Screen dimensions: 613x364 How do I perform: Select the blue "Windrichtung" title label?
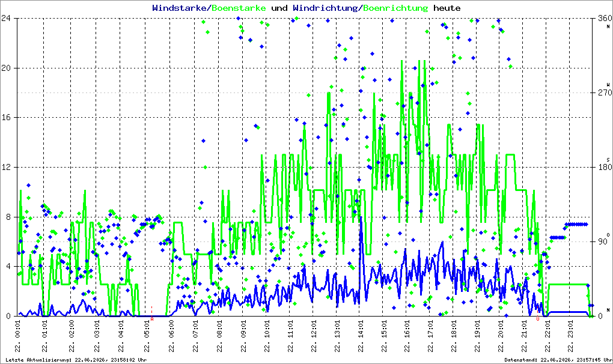click(325, 8)
